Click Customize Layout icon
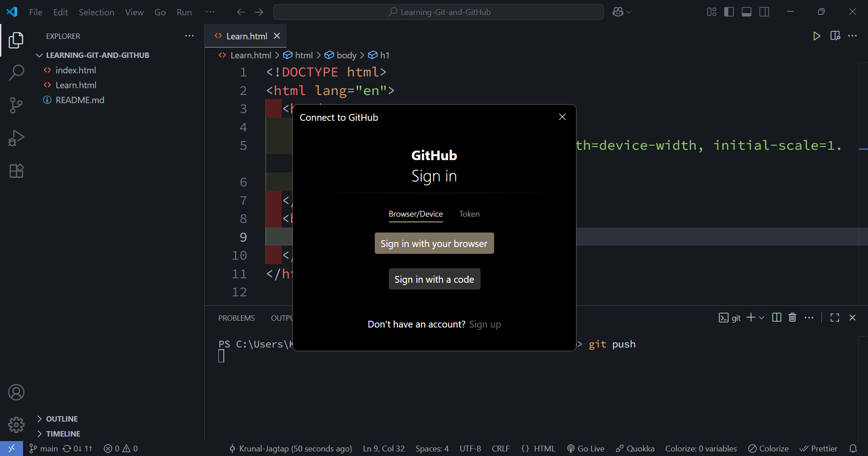This screenshot has height=456, width=868. tap(712, 12)
